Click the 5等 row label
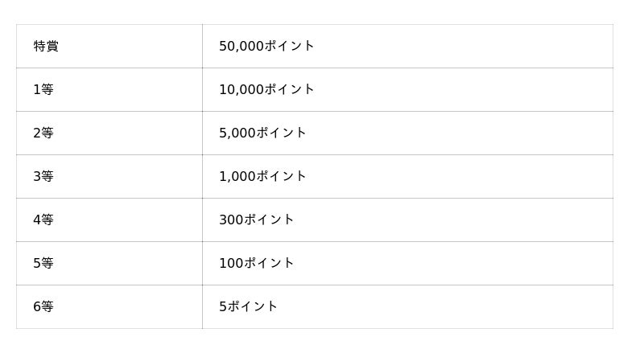 43,264
